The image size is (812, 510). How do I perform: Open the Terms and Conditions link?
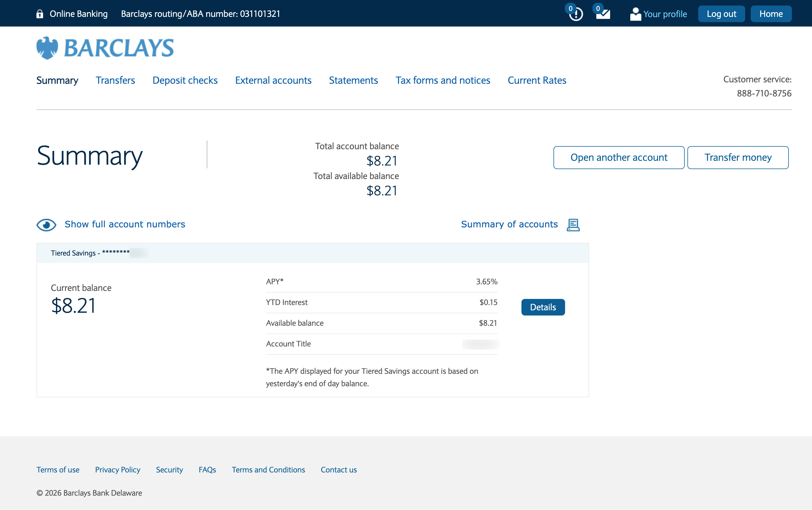(x=268, y=470)
